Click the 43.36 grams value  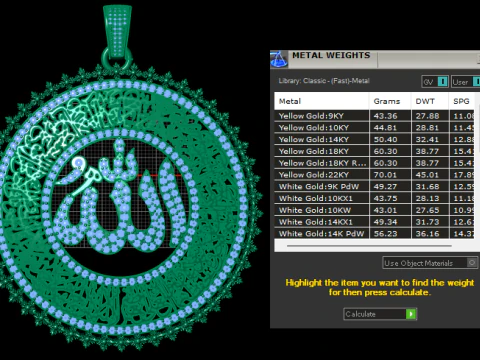pos(385,116)
